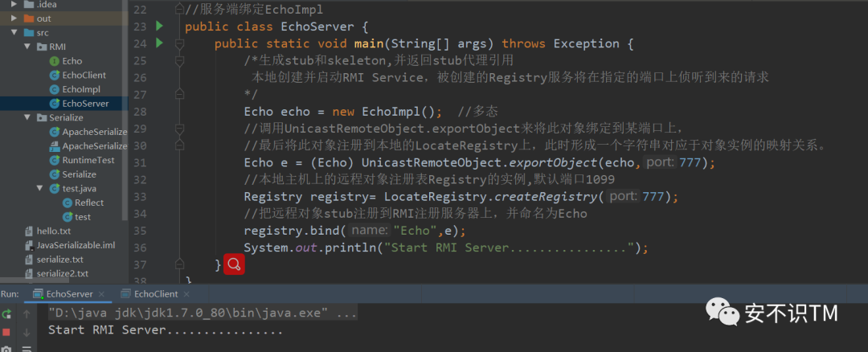This screenshot has width=868, height=352.
Task: Open the EchoClient class in the project tree
Action: (84, 75)
